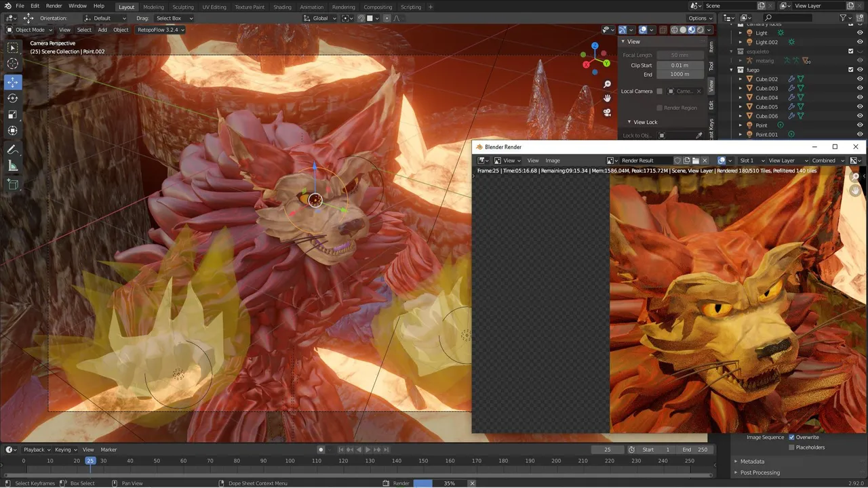Open image file in Blender Render window
Screen dimensions: 868x488
point(696,161)
